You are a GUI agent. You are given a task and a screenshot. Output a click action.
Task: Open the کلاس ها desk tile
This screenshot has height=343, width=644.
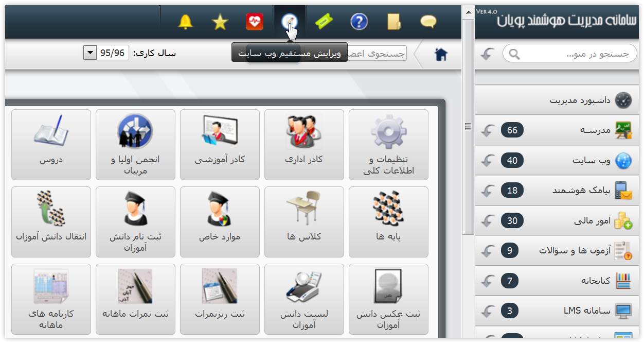(304, 222)
